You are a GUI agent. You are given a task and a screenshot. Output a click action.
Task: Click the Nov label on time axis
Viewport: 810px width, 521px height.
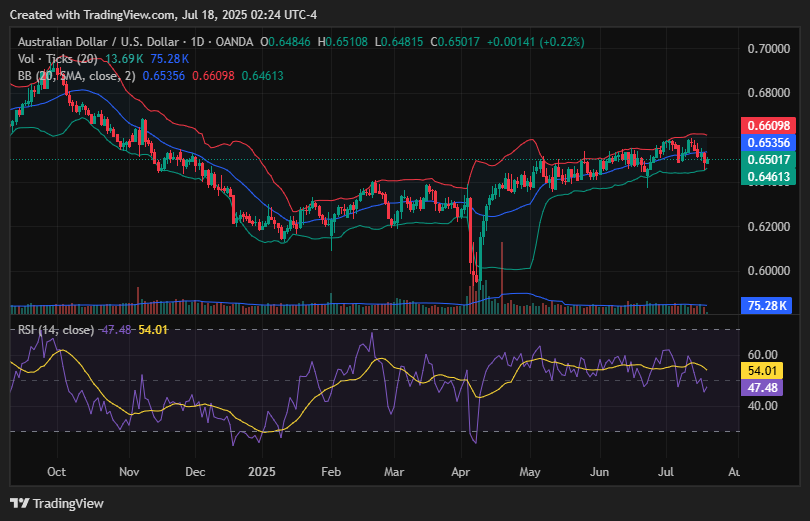point(129,472)
